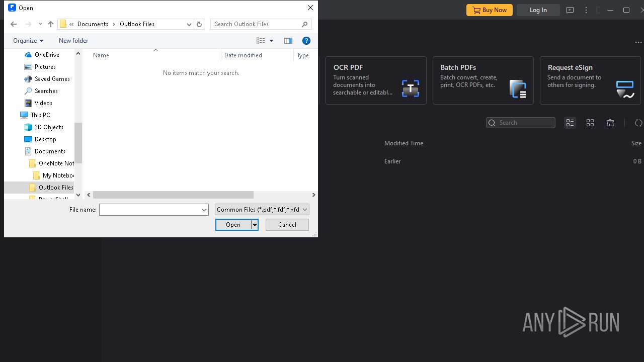Click the Search Outlook Files field
Viewport: 644px width, 362px height.
(x=261, y=24)
